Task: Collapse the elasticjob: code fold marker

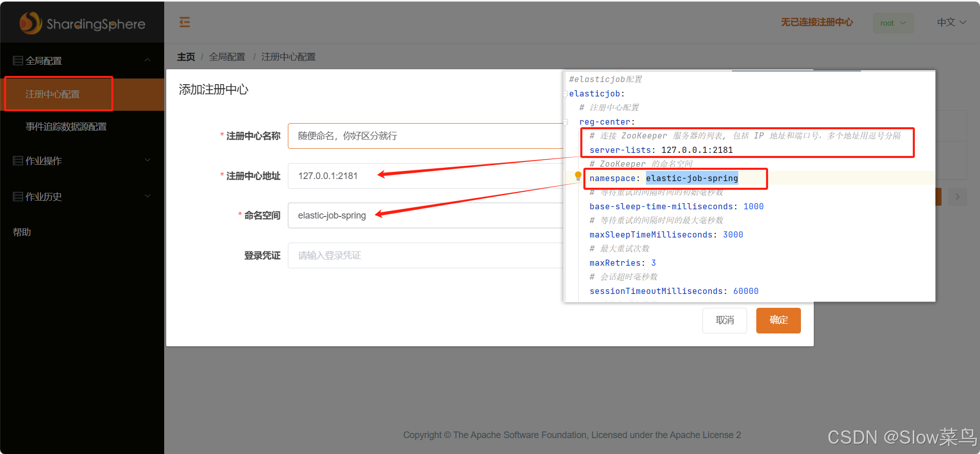Action: (x=565, y=94)
